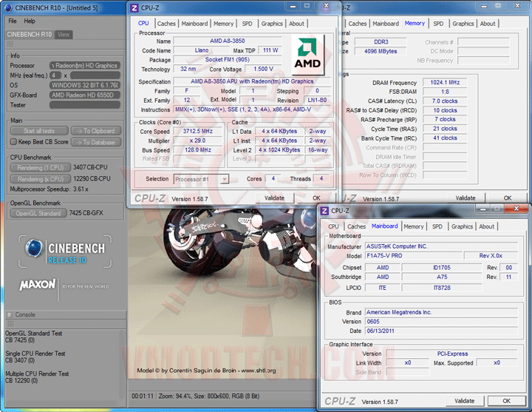Open Mainboard tab in the front CPU-Z CPU window
The image size is (532, 412).
194,24
